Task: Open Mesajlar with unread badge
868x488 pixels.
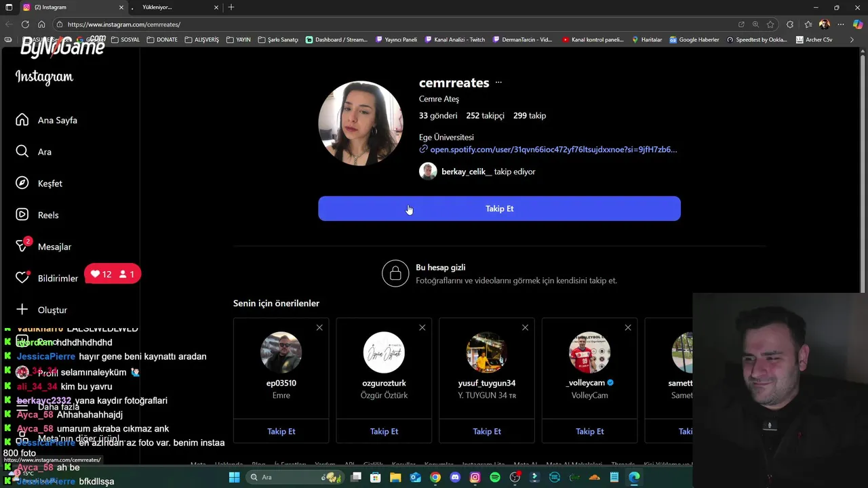Action: tap(43, 246)
